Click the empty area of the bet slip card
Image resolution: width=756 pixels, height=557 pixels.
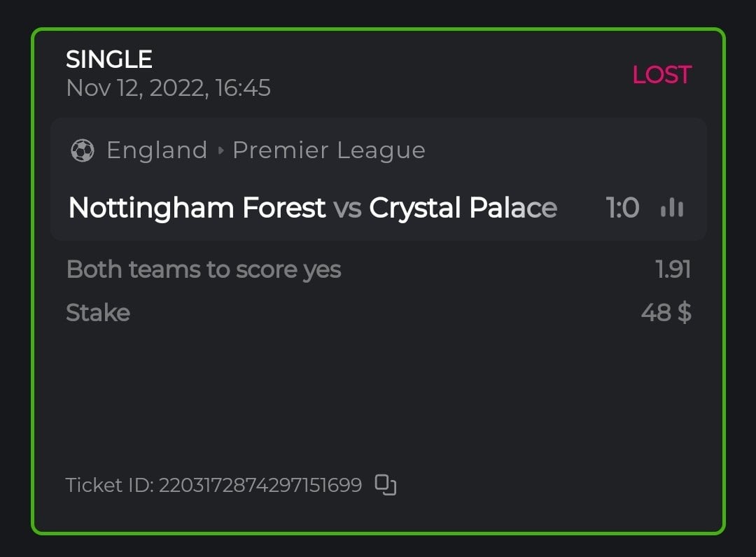click(x=378, y=399)
